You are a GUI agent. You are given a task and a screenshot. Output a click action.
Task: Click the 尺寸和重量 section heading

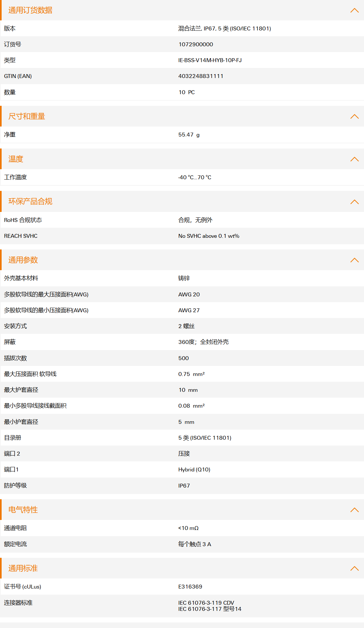pyautogui.click(x=27, y=116)
